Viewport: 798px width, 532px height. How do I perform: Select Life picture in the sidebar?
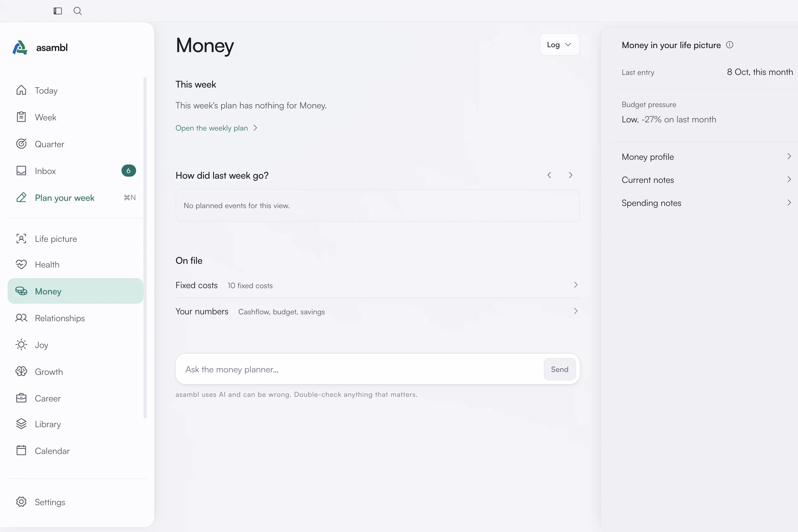coord(75,239)
